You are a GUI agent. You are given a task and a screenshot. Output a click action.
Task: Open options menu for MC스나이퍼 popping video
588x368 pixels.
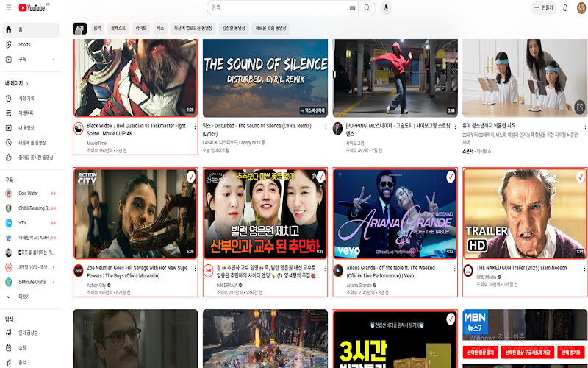click(x=455, y=126)
